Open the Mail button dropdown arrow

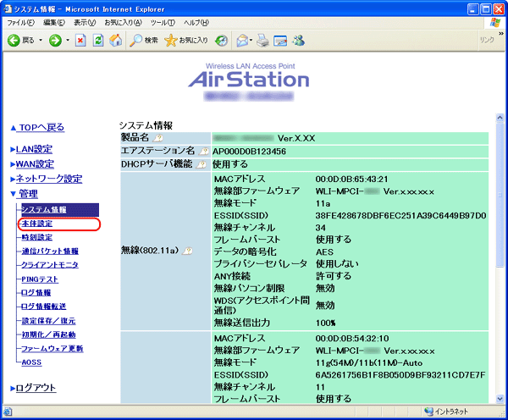point(251,40)
